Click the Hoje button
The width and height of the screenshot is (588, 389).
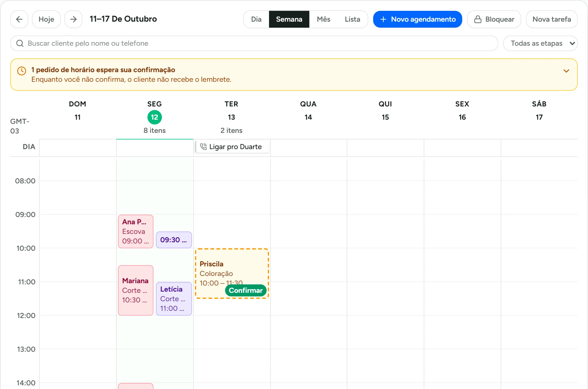tap(46, 19)
